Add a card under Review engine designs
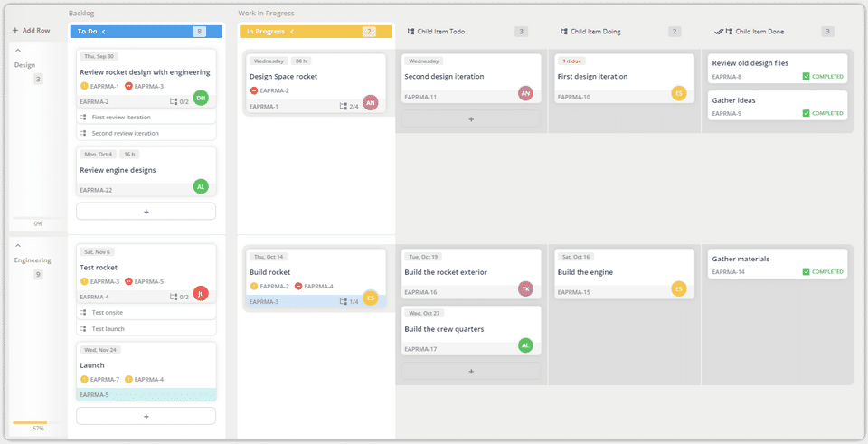The height and width of the screenshot is (444, 868). tap(146, 212)
